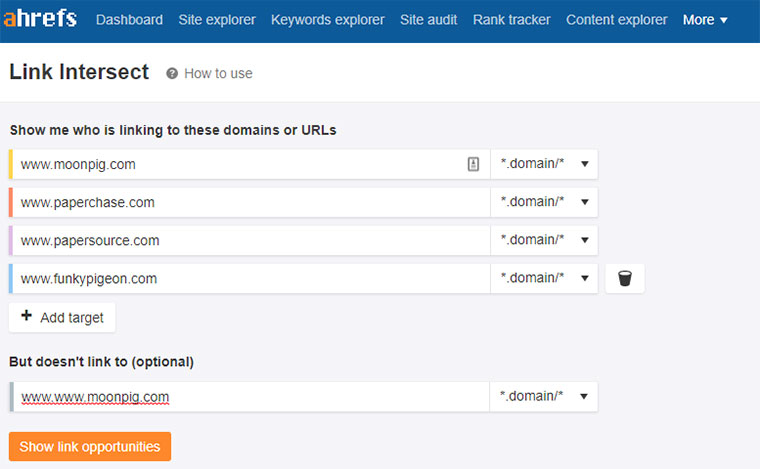
Task: Open the mode dropdown for www.papersource.com
Action: [x=544, y=240]
